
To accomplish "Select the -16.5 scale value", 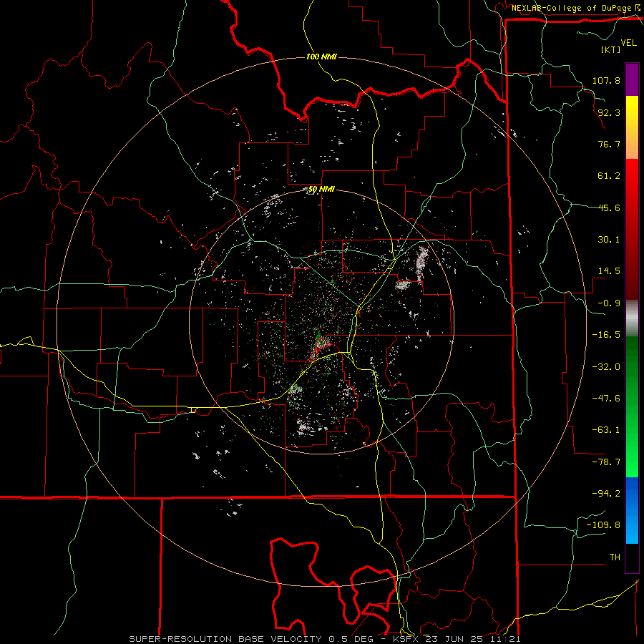I will click(x=606, y=335).
